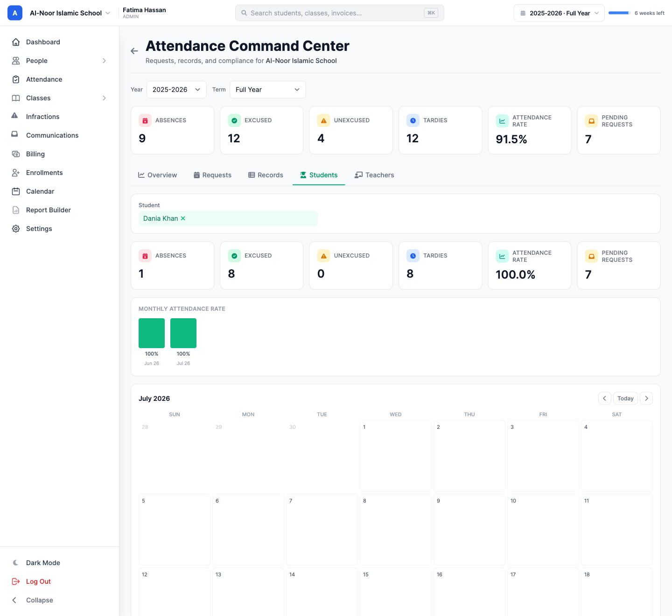Screen dimensions: 672x616
Task: Click the student Tardies clock icon in lower cards
Action: click(x=413, y=256)
